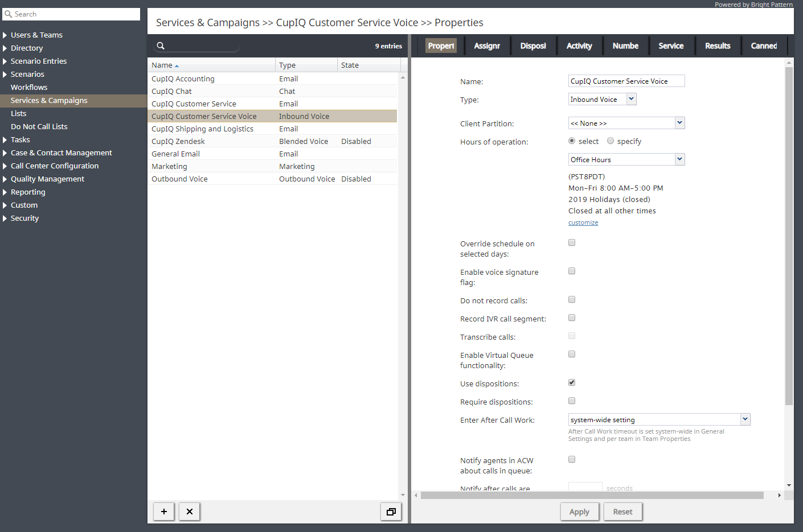Viewport: 803px width, 532px height.
Task: Click the sidebar search magnifier icon
Action: pos(9,14)
